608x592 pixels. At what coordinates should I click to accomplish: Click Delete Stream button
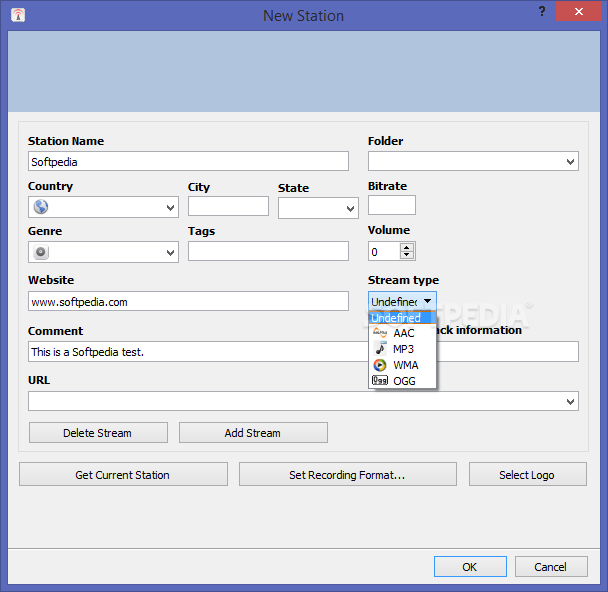click(98, 432)
